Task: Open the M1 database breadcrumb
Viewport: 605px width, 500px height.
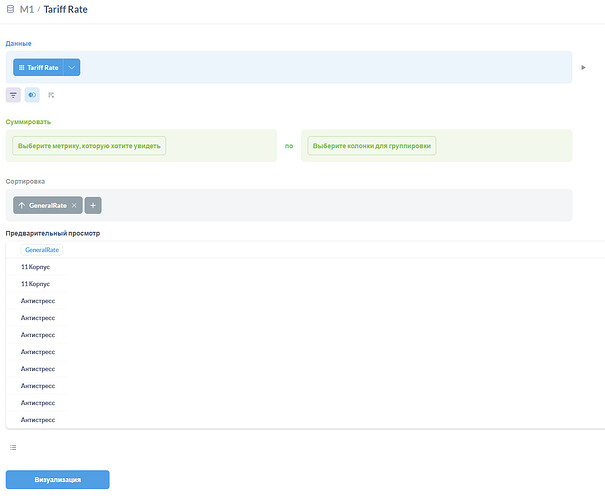Action: (26, 9)
